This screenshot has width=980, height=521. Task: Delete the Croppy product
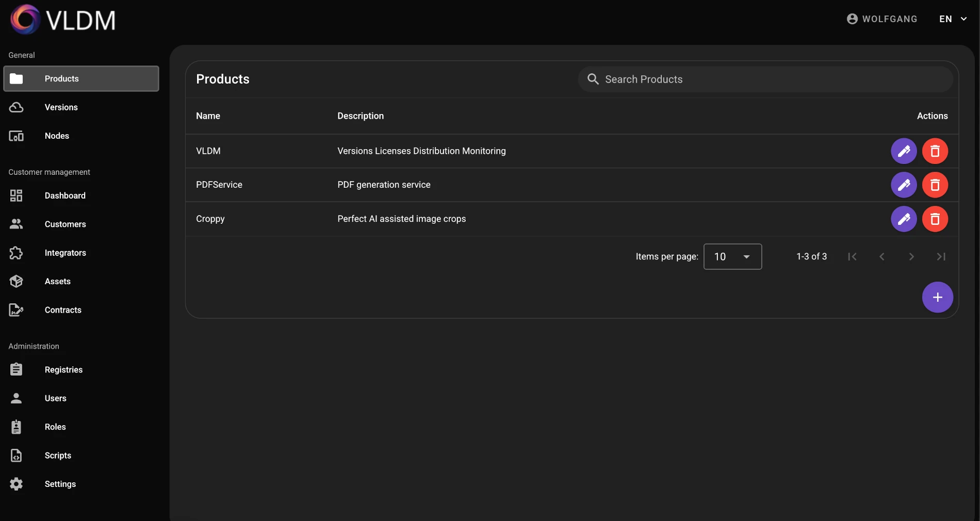pyautogui.click(x=935, y=219)
